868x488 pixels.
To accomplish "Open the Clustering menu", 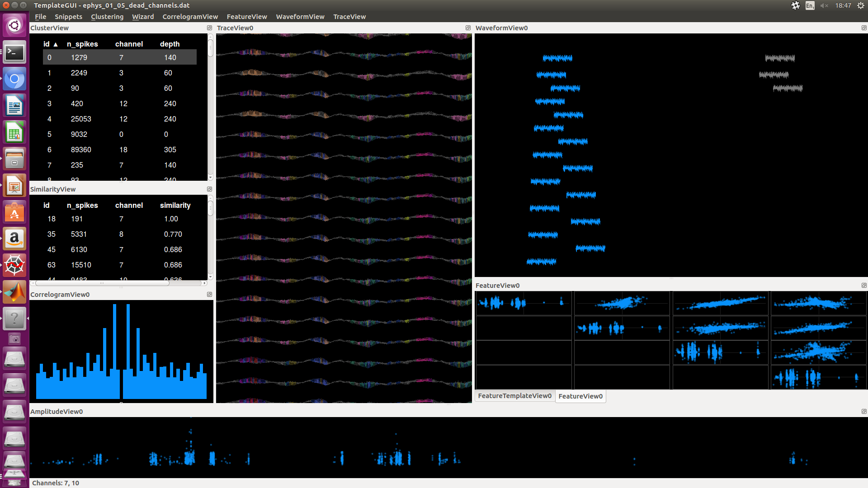I will click(107, 17).
